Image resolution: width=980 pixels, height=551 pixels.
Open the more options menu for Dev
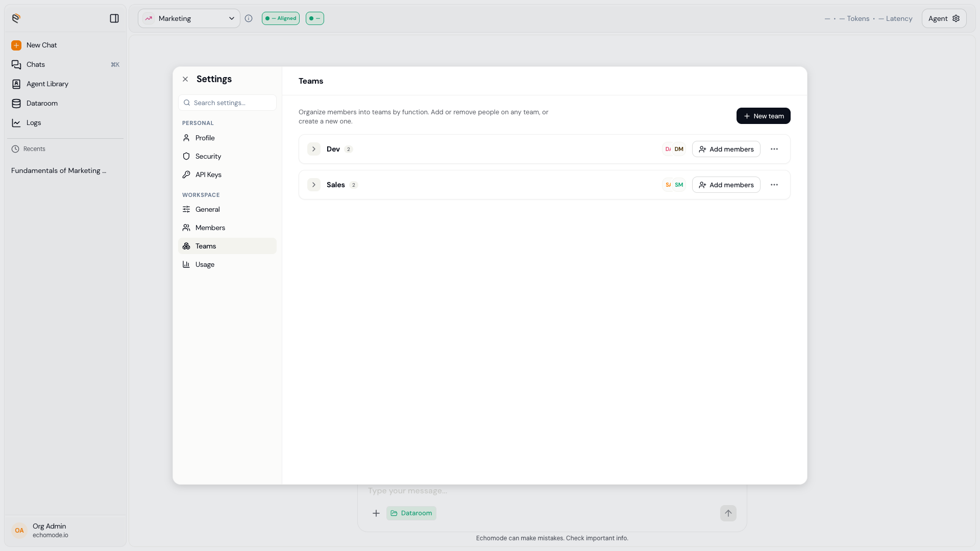[x=774, y=149]
